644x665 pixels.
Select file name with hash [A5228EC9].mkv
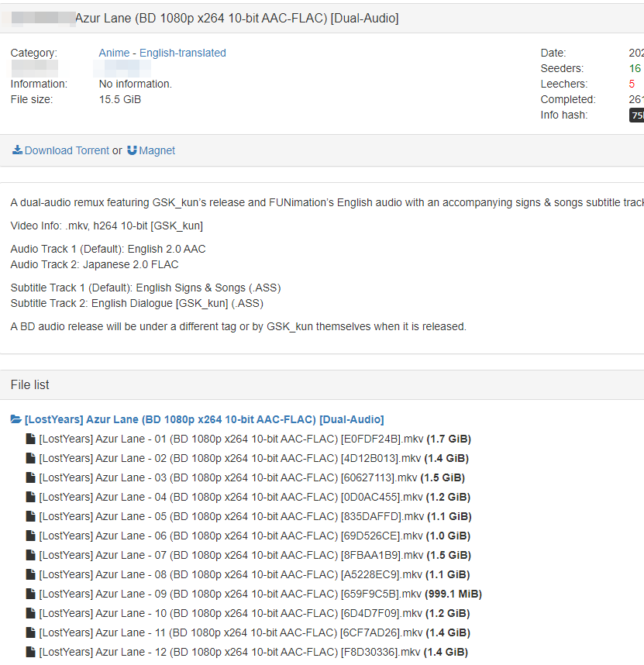[x=231, y=574]
